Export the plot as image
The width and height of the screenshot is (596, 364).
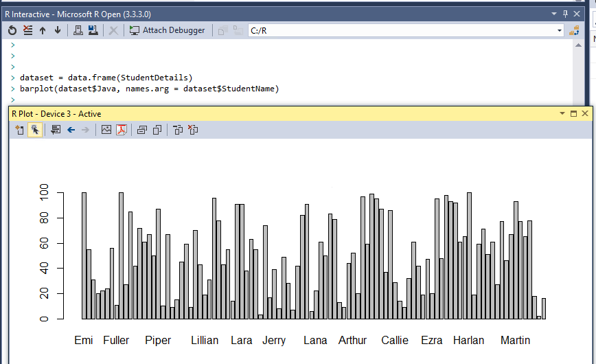(106, 130)
